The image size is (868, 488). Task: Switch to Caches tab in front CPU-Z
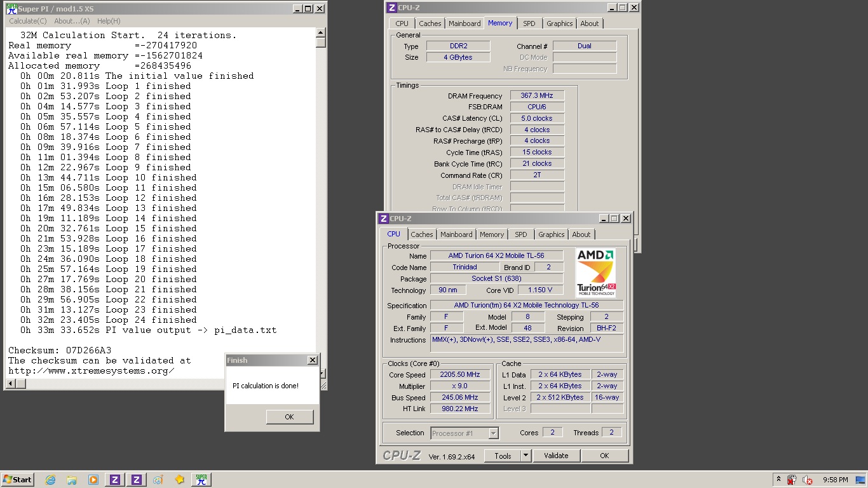coord(421,234)
